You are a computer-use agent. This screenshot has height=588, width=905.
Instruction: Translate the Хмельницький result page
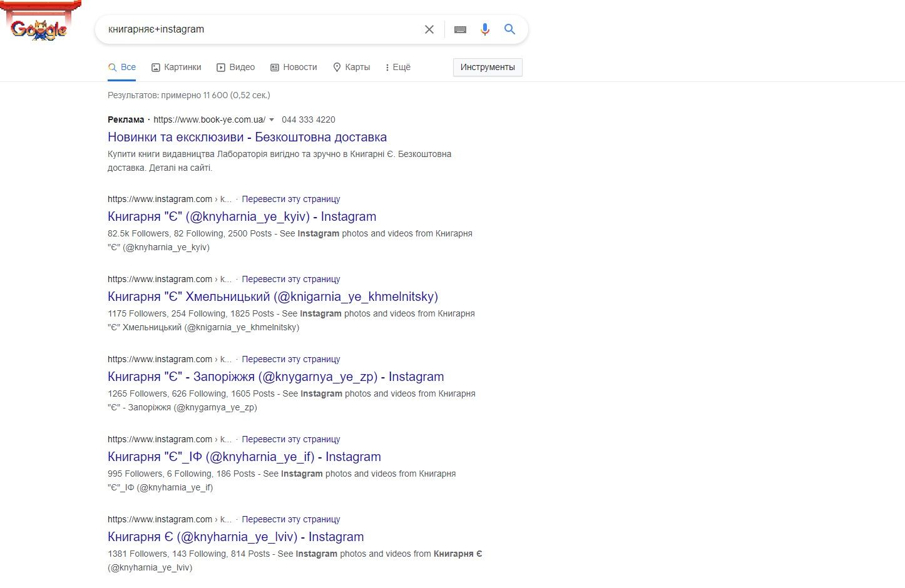[291, 279]
